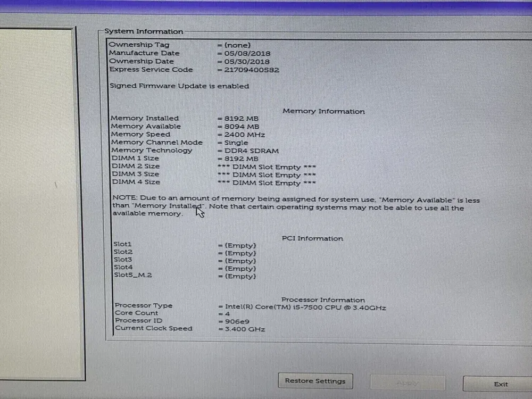
Task: Click the Restore Settings button
Action: 315,381
